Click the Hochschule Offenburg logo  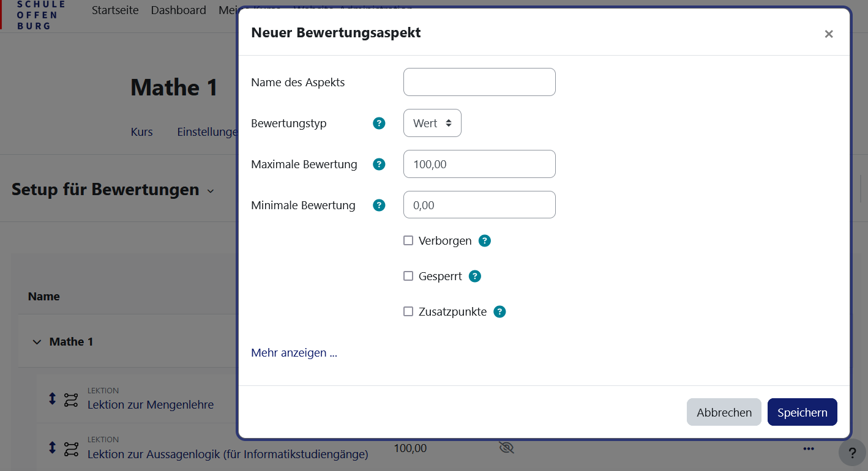point(34,15)
